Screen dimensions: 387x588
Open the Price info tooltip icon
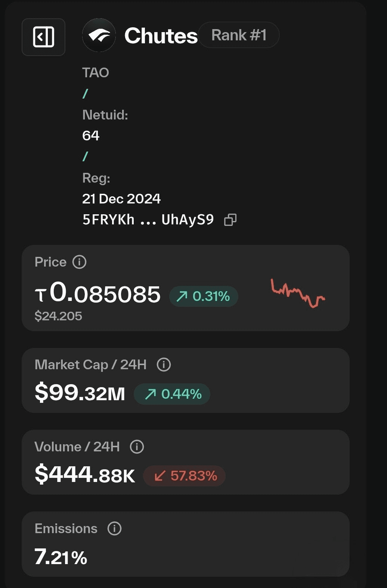(79, 262)
